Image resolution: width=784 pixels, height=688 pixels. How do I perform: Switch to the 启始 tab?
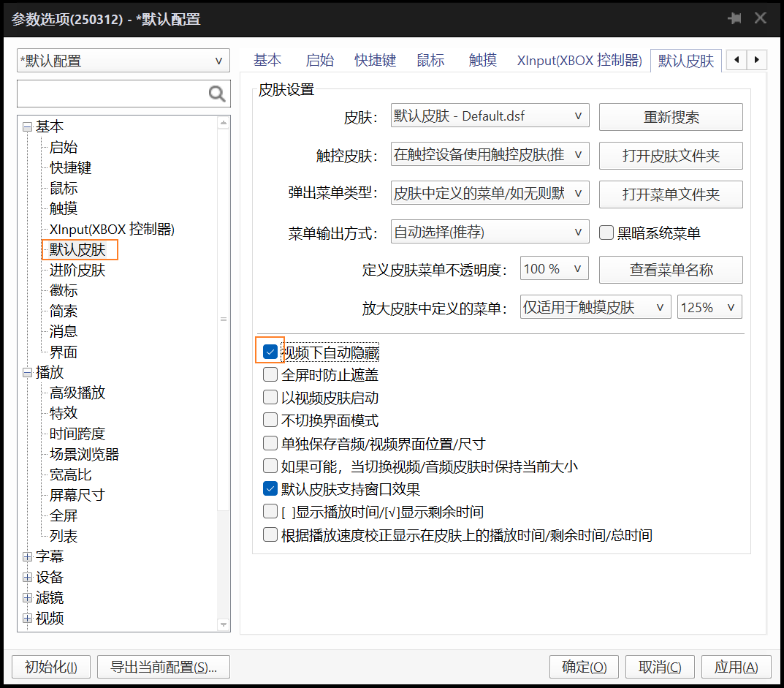click(320, 61)
